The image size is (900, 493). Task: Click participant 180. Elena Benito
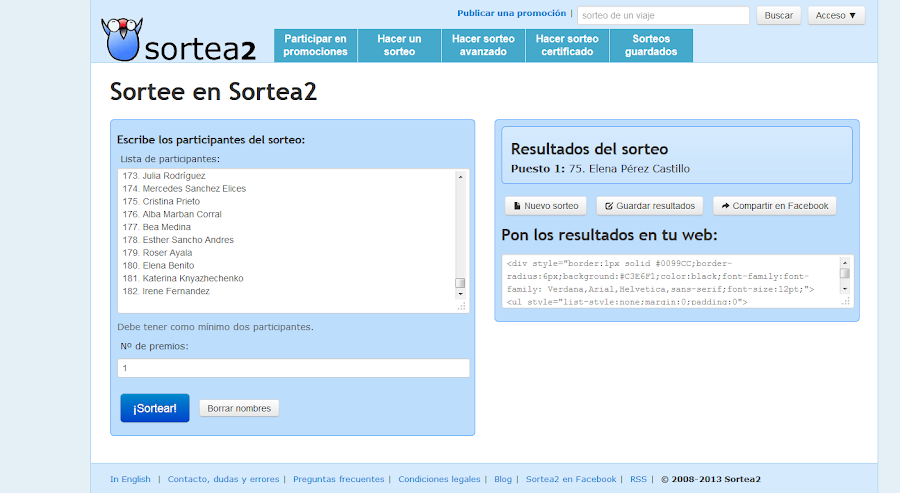click(x=158, y=265)
